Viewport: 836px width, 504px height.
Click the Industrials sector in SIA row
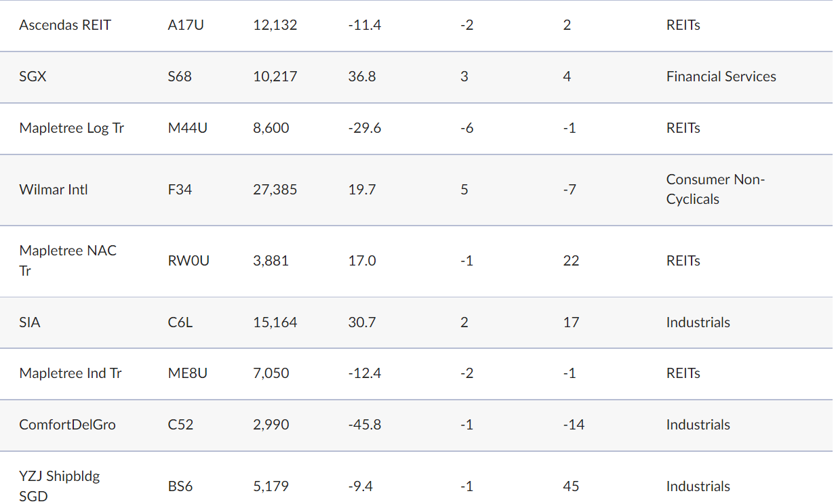[698, 322]
